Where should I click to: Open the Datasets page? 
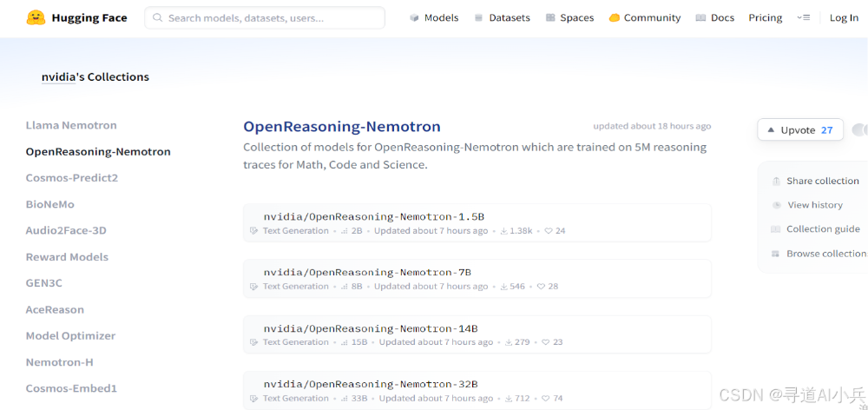[502, 17]
